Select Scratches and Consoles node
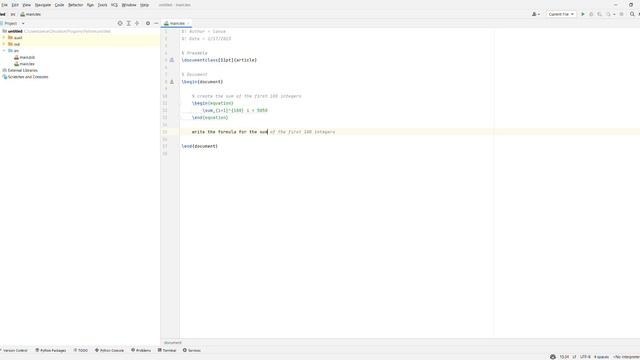Viewport: 640px width, 360px height. (x=25, y=77)
